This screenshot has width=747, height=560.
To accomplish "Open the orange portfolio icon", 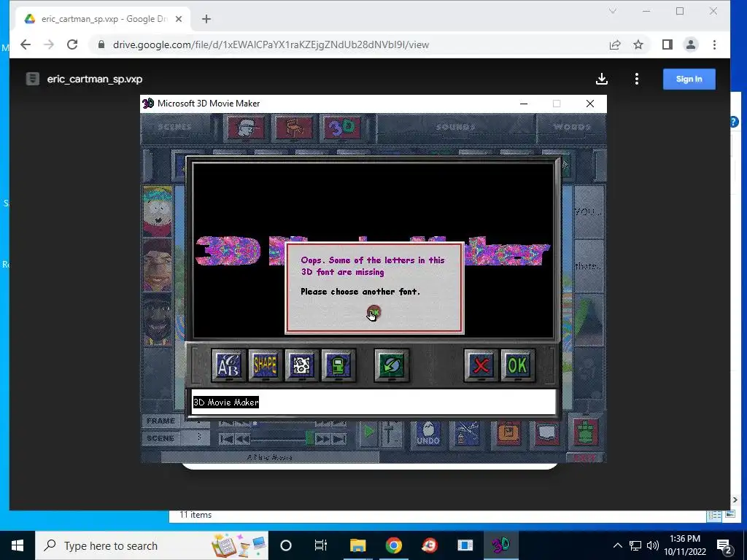I will 508,433.
